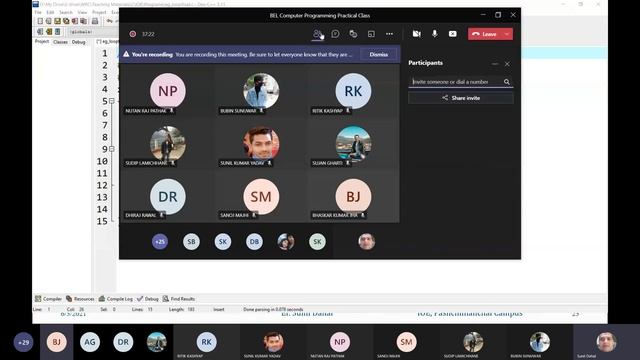Screen dimensions: 640x360
Task: Click the SB participant avatar in overflow row
Action: [x=191, y=242]
